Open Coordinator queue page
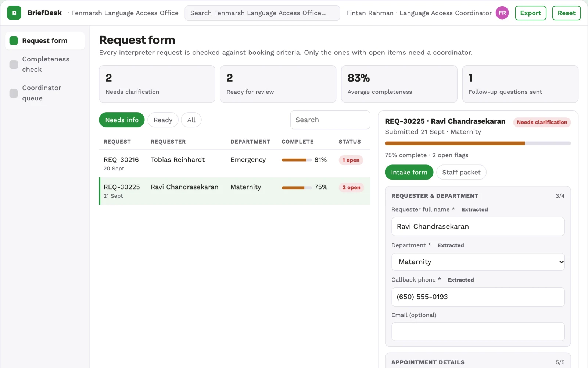Viewport: 588px width, 368px height. click(x=45, y=93)
